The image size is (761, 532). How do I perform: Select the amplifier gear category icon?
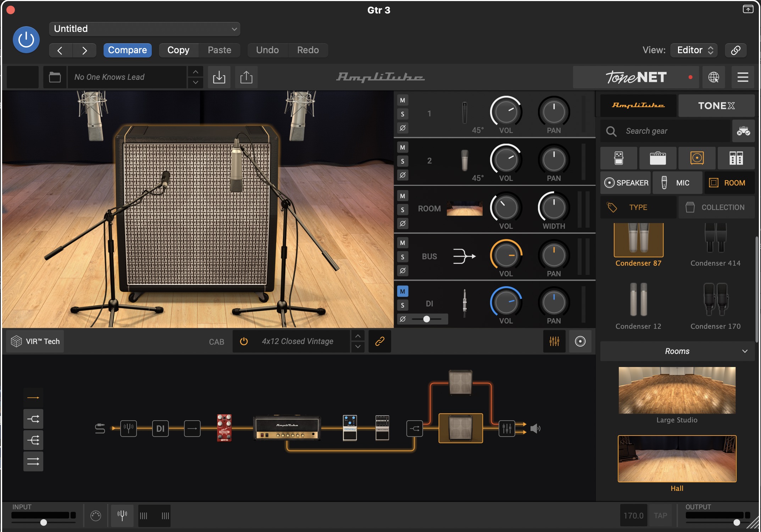[657, 158]
